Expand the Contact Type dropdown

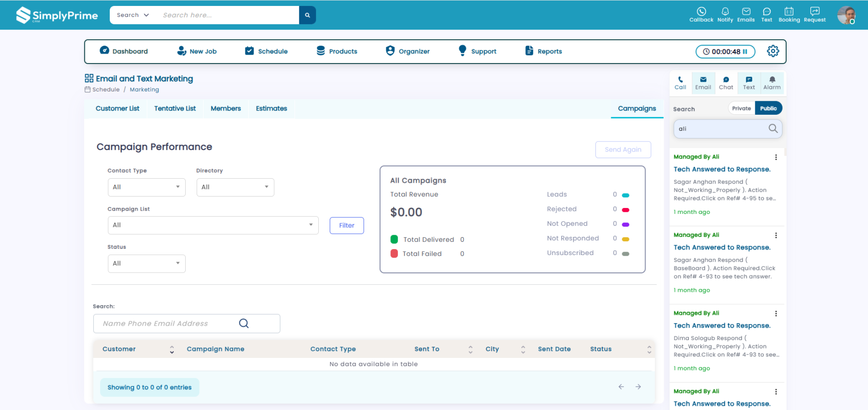pyautogui.click(x=147, y=187)
